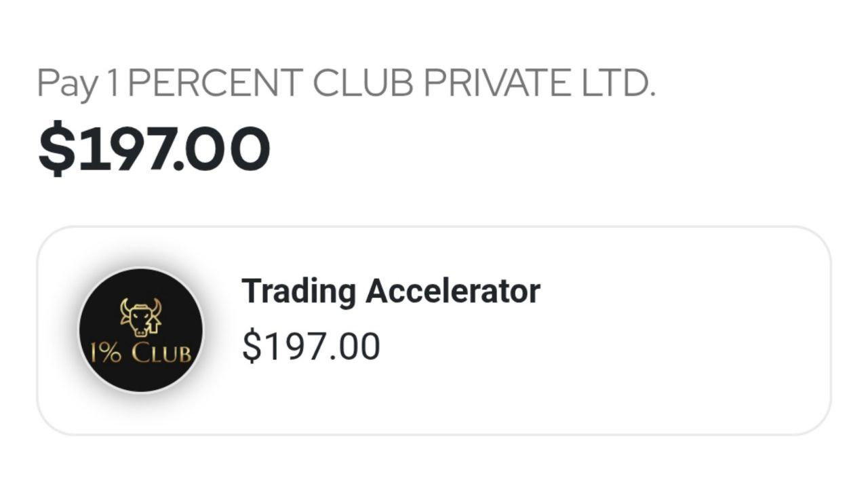
Task: Click the gold "1% CLUB" logo text
Action: 141,353
